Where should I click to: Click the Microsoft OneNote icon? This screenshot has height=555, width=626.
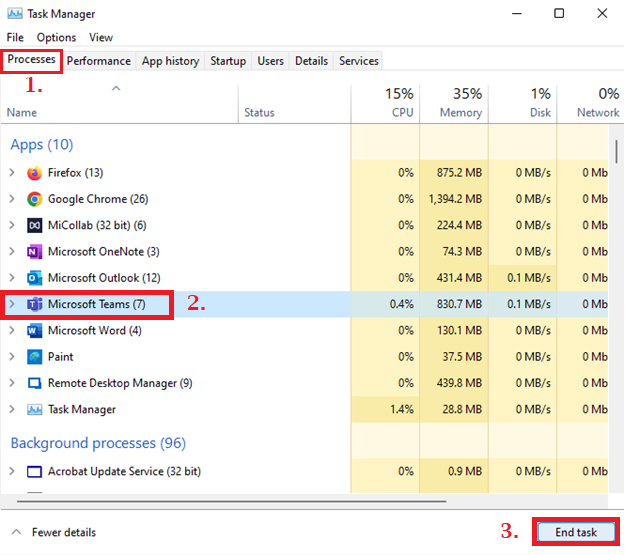(x=34, y=252)
